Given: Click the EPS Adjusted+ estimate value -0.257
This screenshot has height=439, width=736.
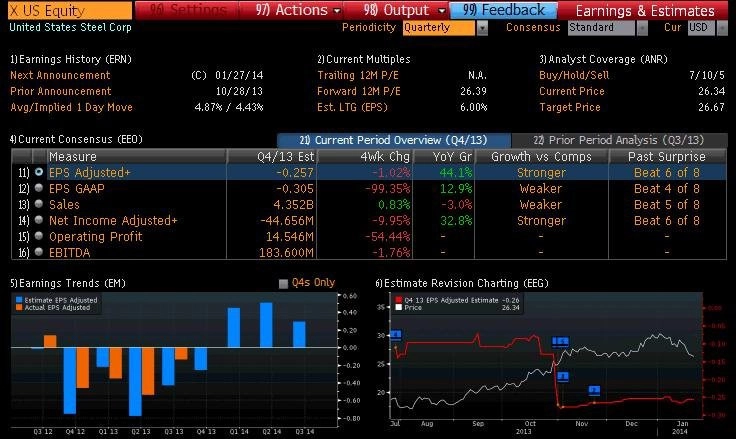Looking at the screenshot, I should (295, 172).
